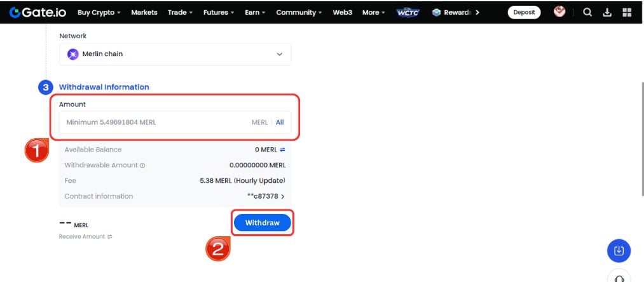Click the page vertical scrollbar
The width and height of the screenshot is (644, 282).
click(642, 139)
